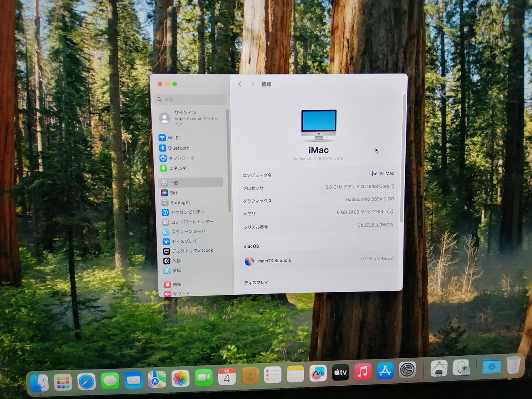Click the sidebar scrollbar
This screenshot has width=532, height=399.
[x=229, y=162]
